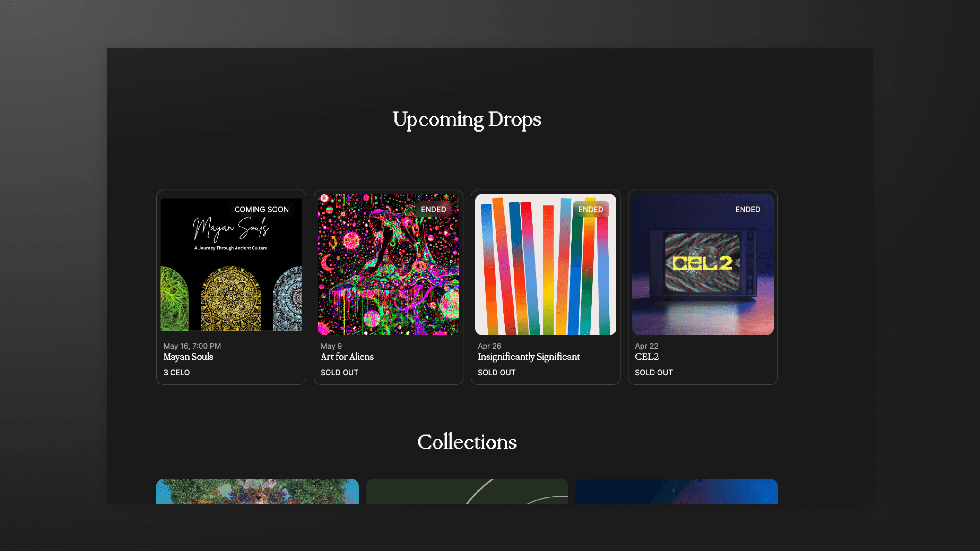Click ENDED badge on CEL2 card
The image size is (980, 551).
pos(747,209)
